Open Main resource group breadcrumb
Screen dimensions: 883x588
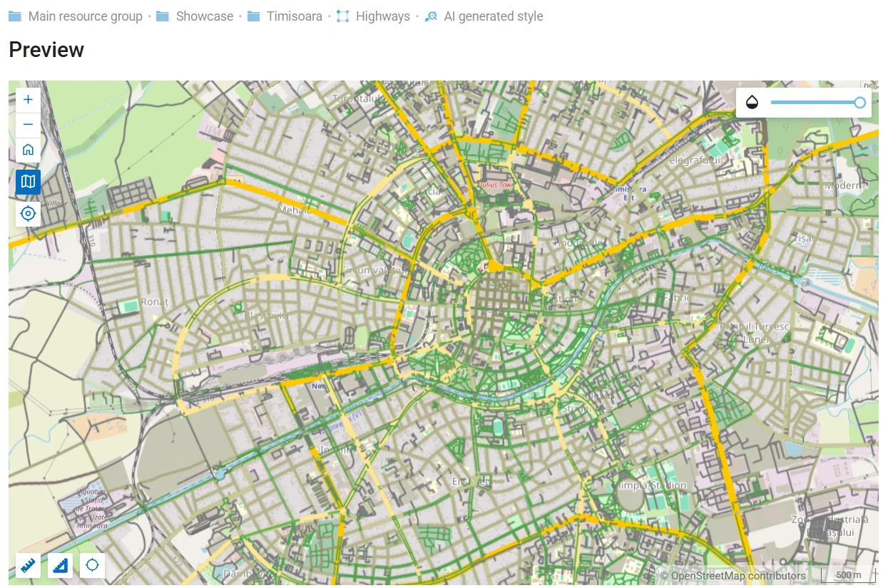[85, 16]
